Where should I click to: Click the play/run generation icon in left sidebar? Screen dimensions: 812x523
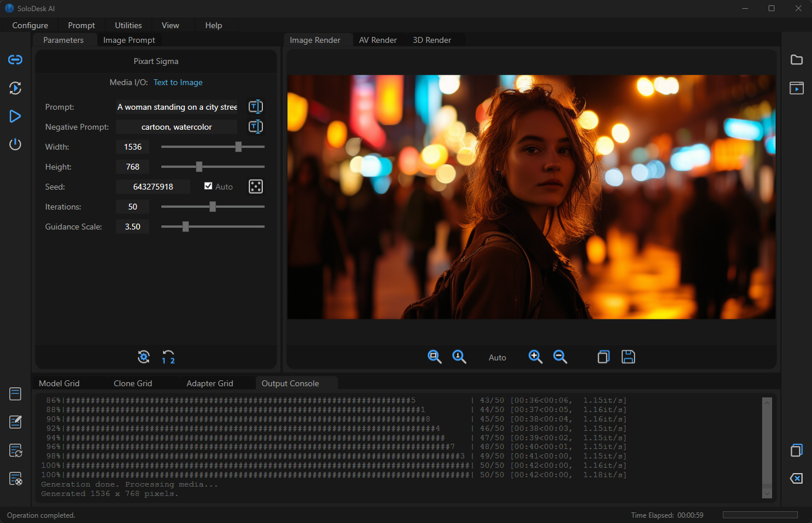15,116
